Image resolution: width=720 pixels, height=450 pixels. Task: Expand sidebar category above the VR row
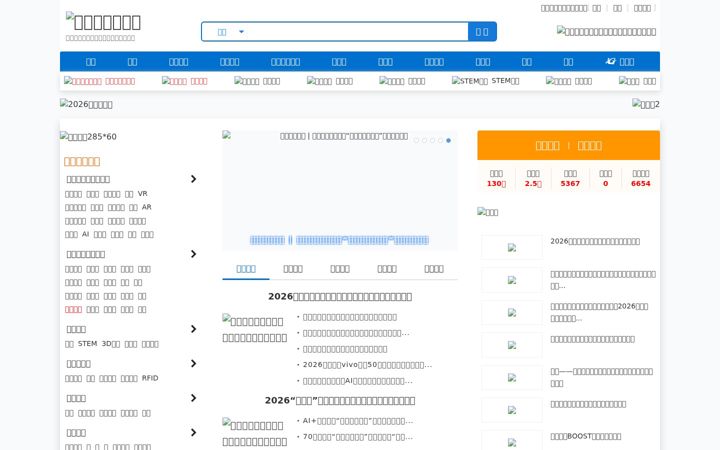(193, 179)
